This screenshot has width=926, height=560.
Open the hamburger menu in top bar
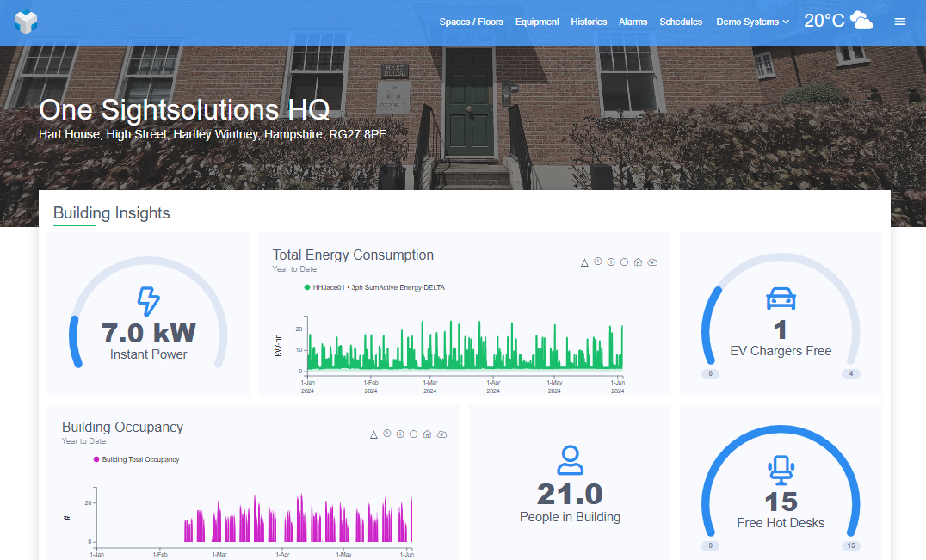pyautogui.click(x=900, y=22)
